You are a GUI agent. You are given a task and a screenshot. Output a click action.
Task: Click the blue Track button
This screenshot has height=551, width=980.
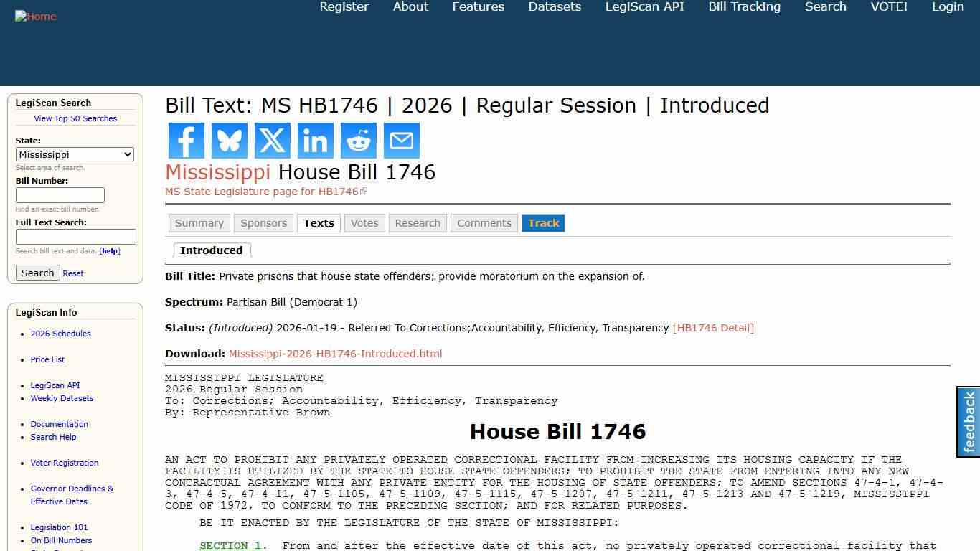[x=543, y=223]
